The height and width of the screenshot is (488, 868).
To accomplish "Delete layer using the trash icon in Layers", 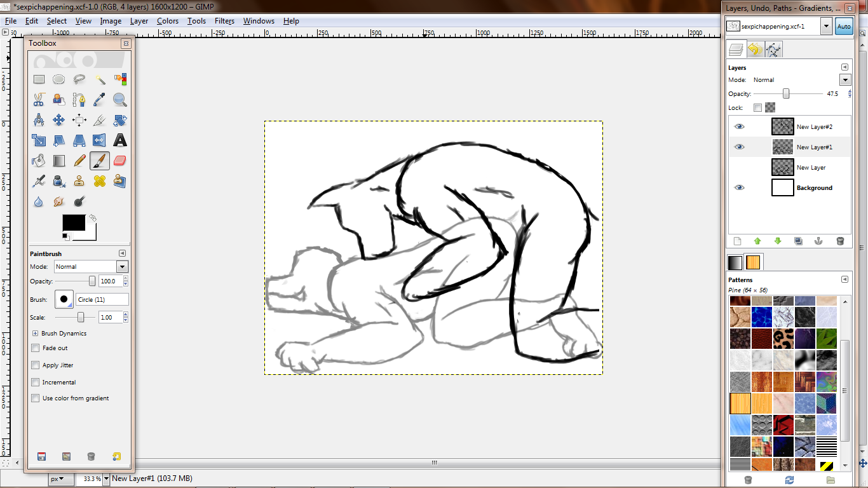I will [x=840, y=241].
